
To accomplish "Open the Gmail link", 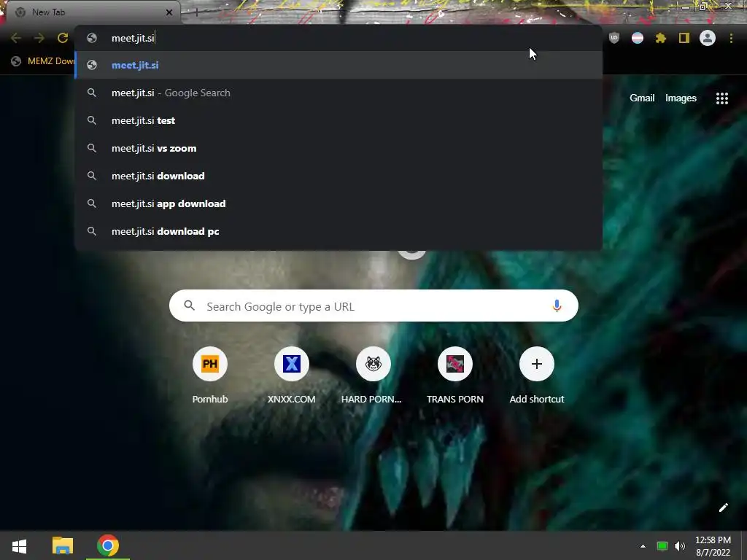I will coord(642,98).
